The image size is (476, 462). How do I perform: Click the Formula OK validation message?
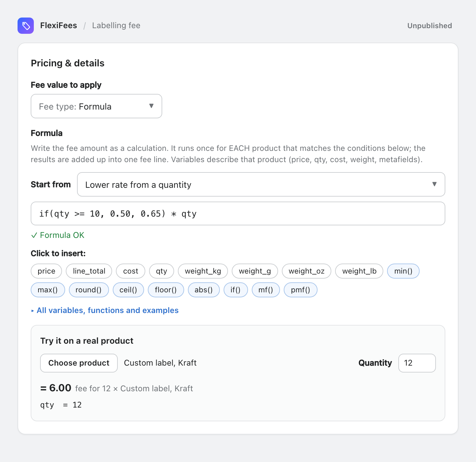point(58,235)
